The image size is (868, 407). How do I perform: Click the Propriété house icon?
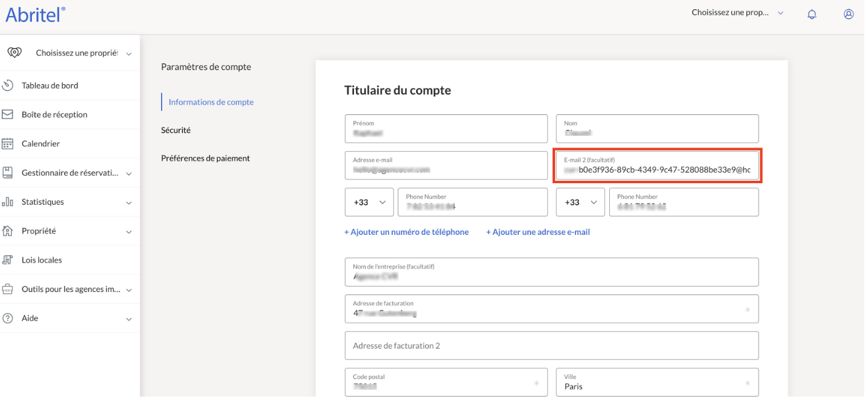[x=7, y=231]
